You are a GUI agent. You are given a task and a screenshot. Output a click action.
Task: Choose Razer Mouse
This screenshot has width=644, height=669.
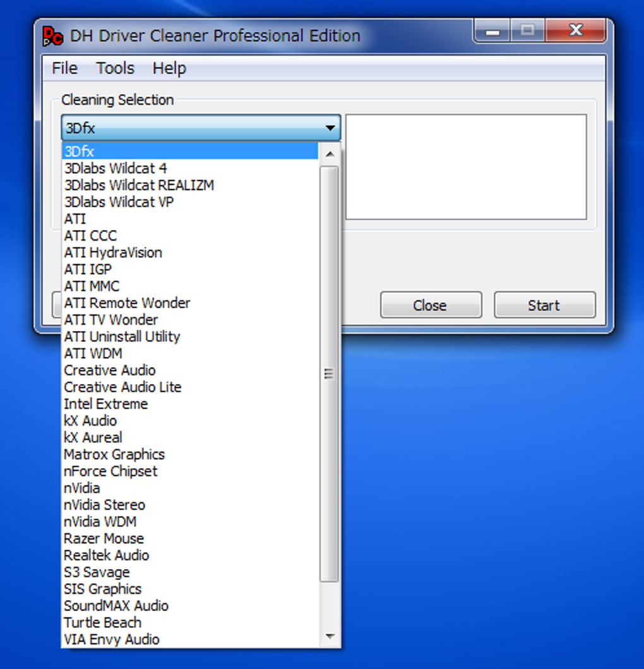[190, 538]
